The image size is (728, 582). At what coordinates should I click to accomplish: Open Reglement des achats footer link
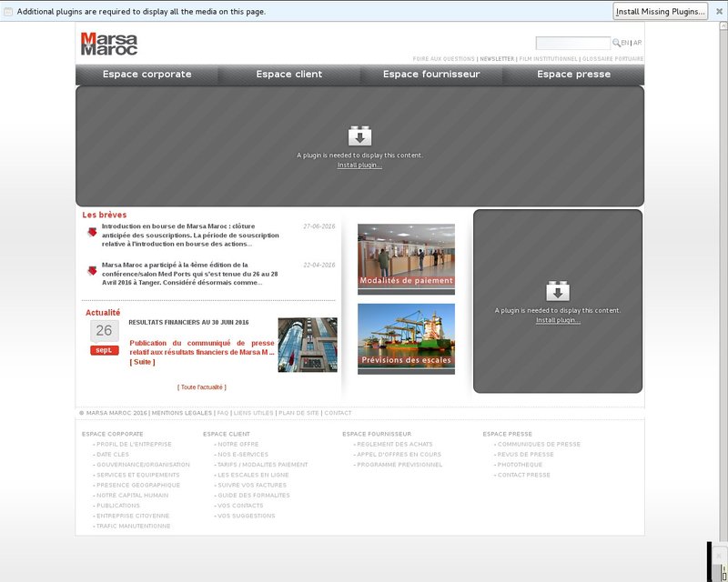(x=395, y=444)
